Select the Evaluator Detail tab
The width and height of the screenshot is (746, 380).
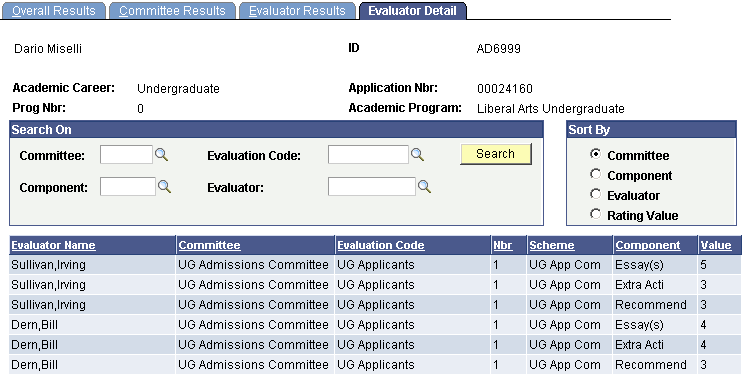coord(412,10)
